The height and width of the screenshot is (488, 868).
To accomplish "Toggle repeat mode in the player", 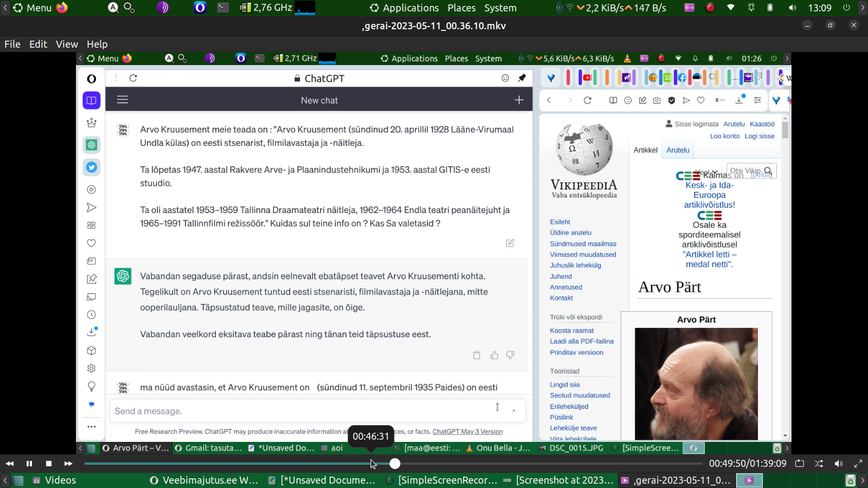I will coord(800,464).
